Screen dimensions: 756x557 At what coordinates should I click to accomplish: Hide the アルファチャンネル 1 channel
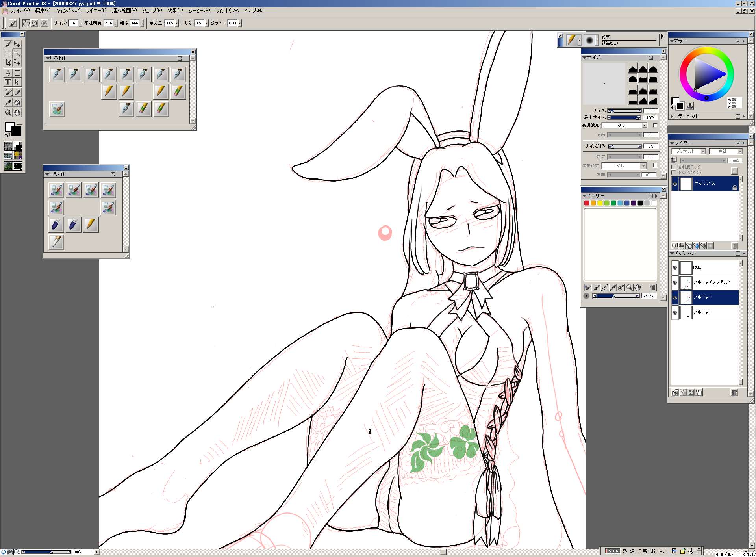pos(675,282)
